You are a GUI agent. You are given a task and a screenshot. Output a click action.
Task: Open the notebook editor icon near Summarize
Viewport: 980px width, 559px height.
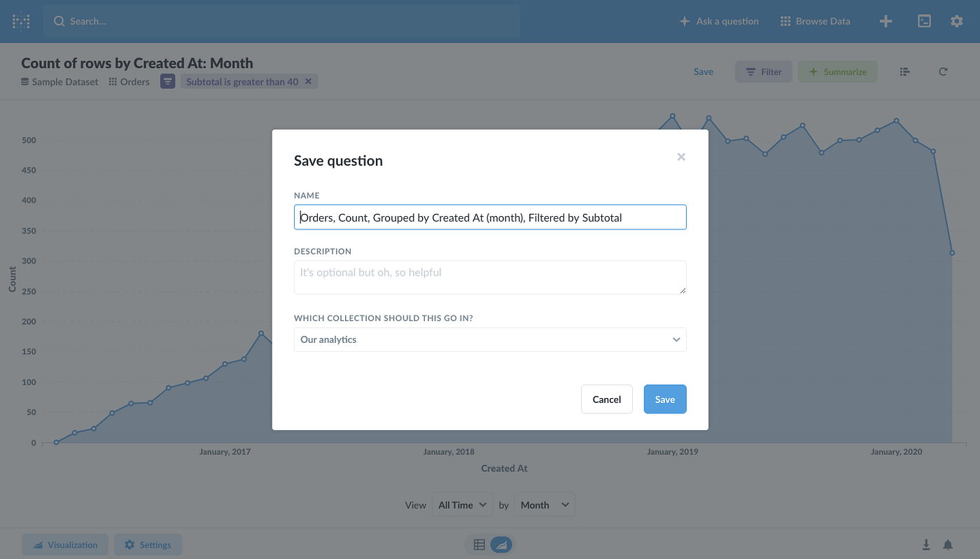pos(904,71)
